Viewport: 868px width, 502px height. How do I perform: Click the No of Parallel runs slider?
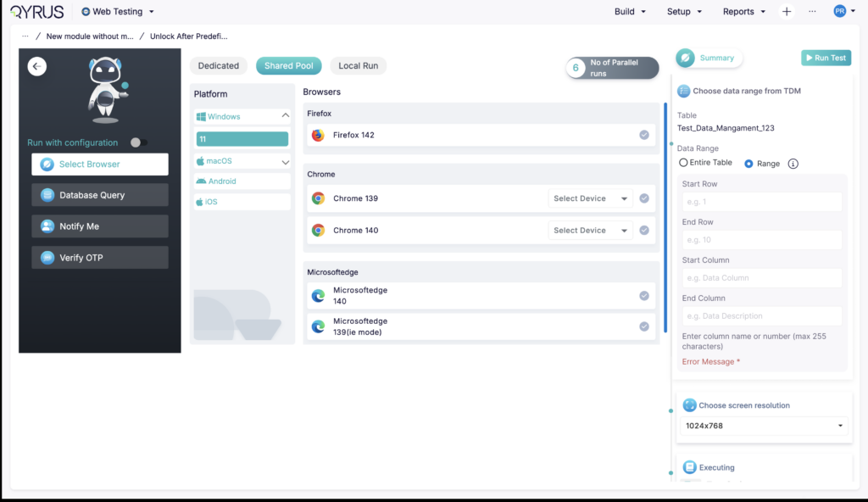click(613, 69)
